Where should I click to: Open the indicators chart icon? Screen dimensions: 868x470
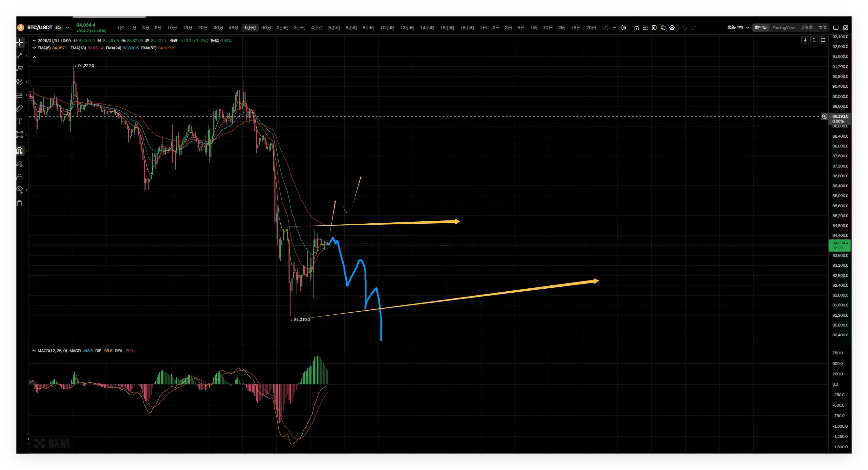(x=636, y=28)
